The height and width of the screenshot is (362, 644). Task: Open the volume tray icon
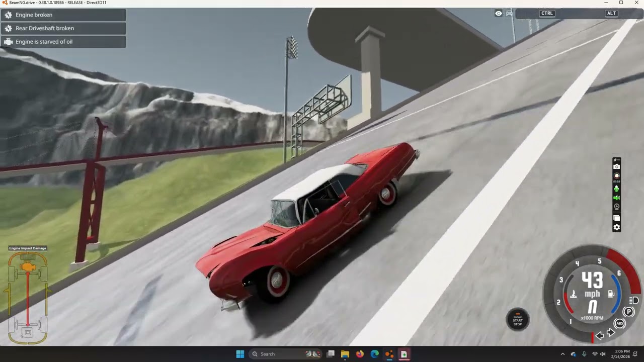(x=603, y=354)
